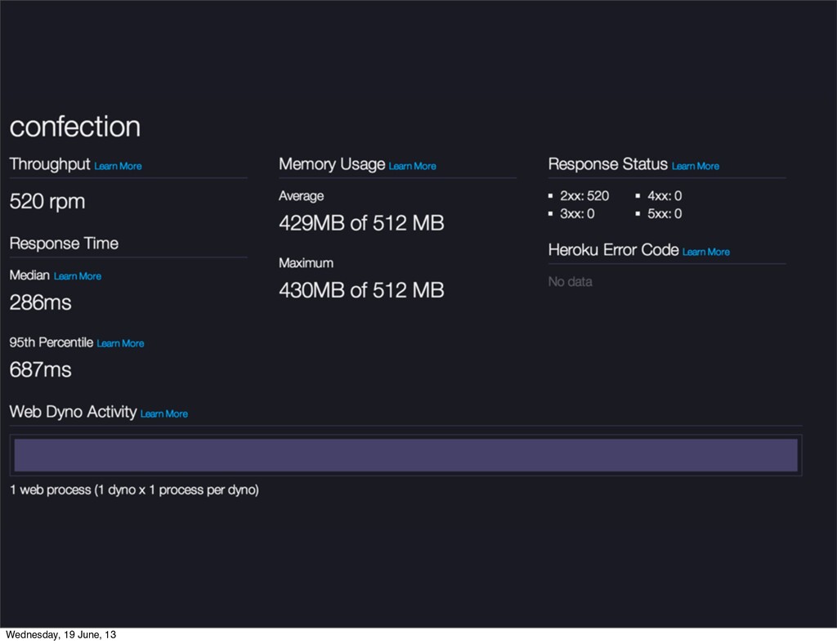Open the Heroku Error Code Learn More link
The image size is (837, 644).
[705, 252]
